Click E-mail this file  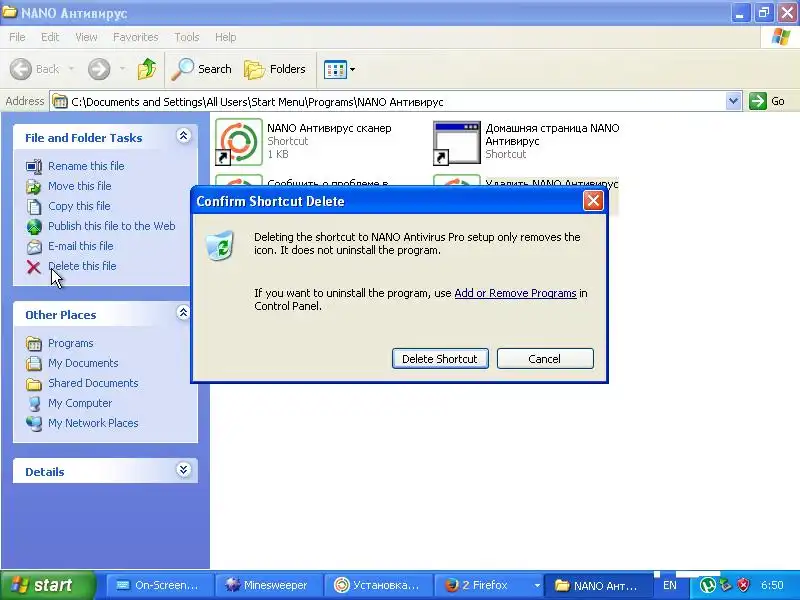81,245
